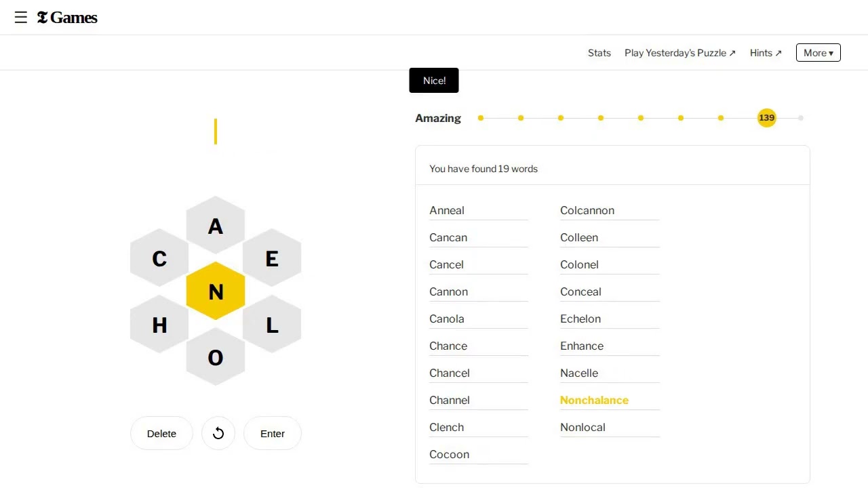The height and width of the screenshot is (488, 868).
Task: Click the NYT Games logo
Action: click(x=67, y=18)
